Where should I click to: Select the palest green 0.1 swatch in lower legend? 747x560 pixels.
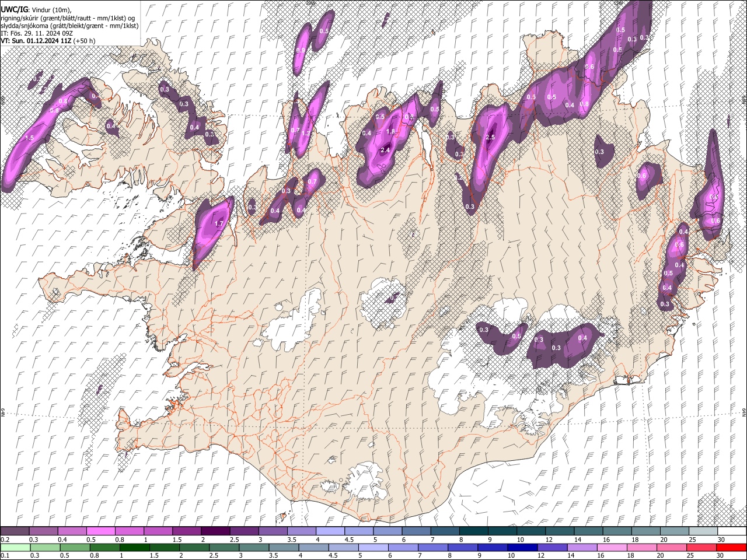(15, 548)
